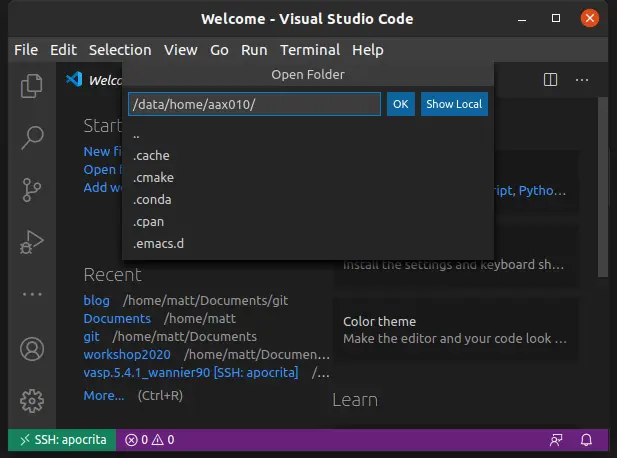Click the More... recent link
This screenshot has width=617, height=458.
(103, 395)
